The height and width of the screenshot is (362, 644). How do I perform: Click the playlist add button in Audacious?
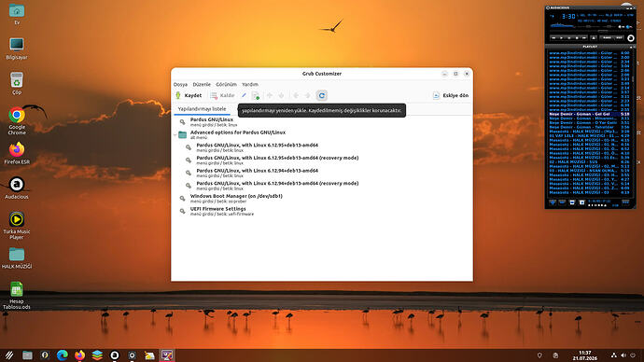553,202
